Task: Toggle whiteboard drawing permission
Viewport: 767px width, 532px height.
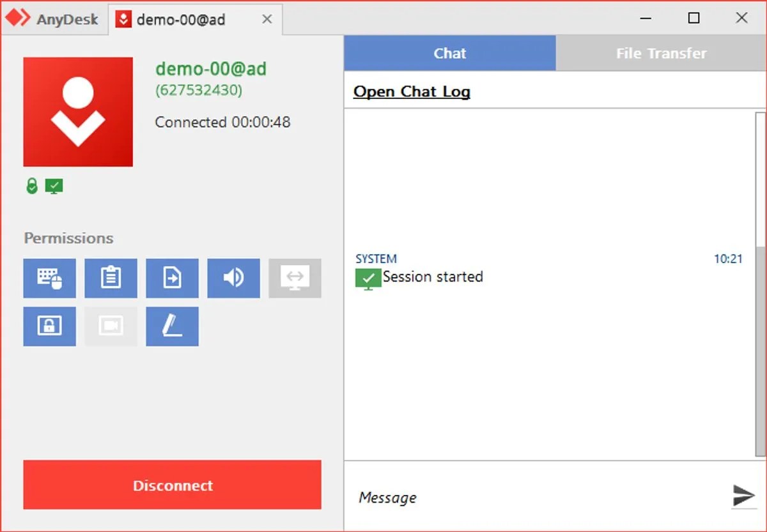Action: [x=173, y=326]
